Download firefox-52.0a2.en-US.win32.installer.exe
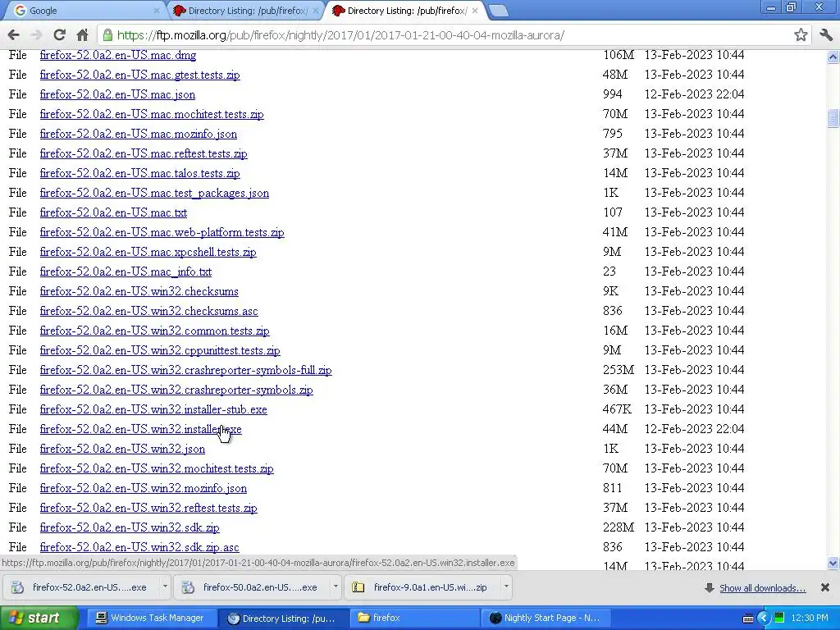This screenshot has width=840, height=630. 140,429
